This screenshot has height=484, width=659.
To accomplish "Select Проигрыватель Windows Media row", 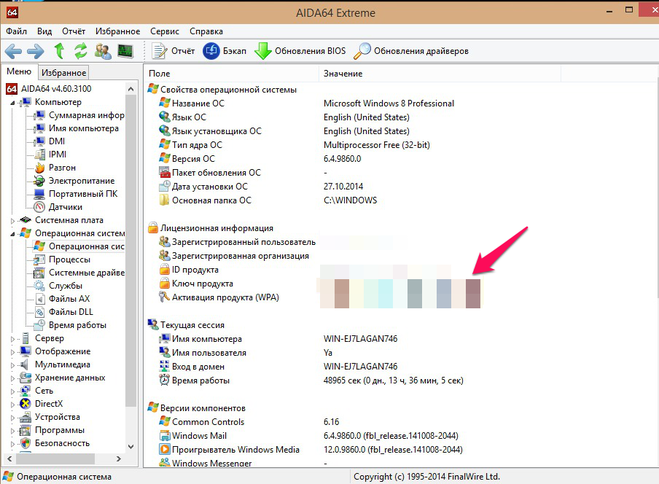I will click(311, 450).
